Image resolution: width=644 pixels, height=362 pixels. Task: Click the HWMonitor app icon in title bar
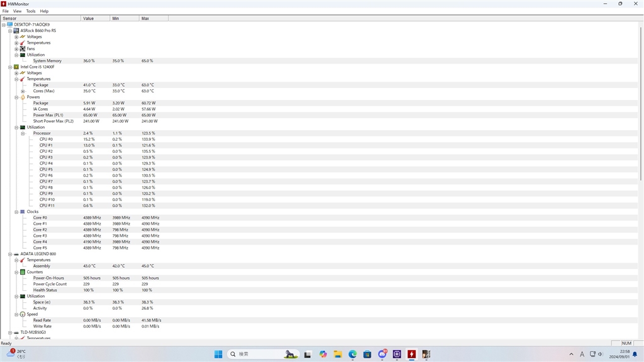(x=4, y=4)
